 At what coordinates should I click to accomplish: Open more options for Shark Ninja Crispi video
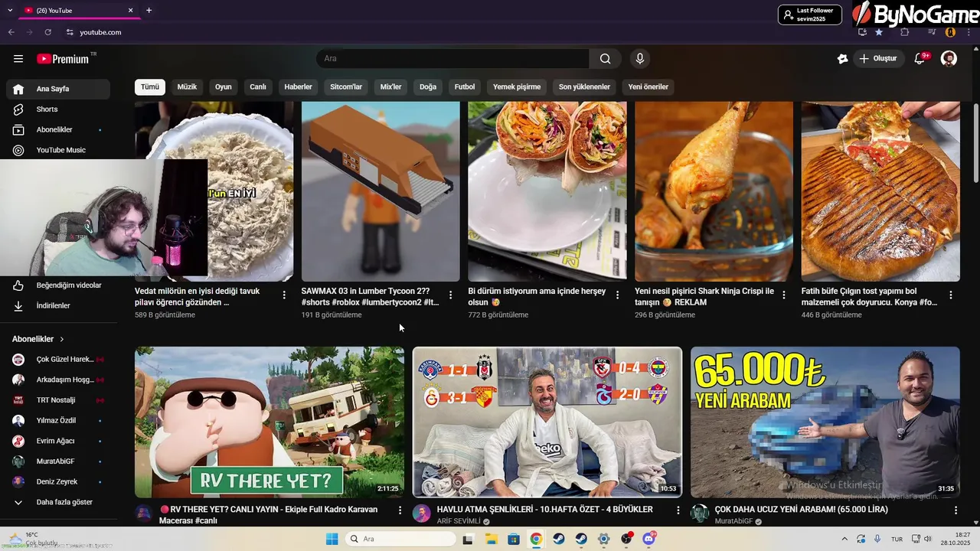(784, 295)
